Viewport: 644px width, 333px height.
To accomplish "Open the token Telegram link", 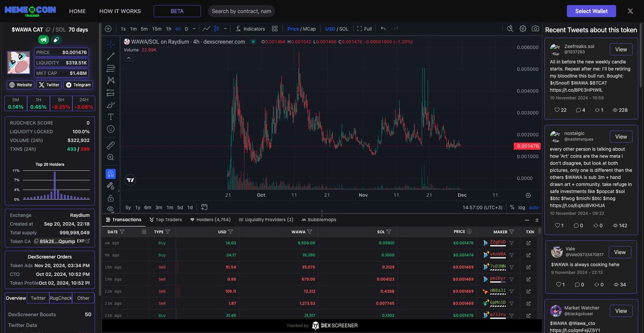I will coord(78,85).
